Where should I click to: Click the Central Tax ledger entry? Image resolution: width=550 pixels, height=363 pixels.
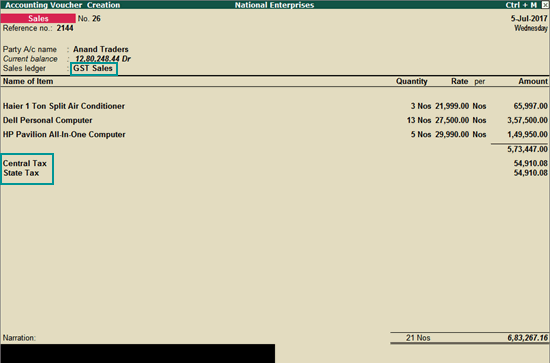tap(25, 163)
